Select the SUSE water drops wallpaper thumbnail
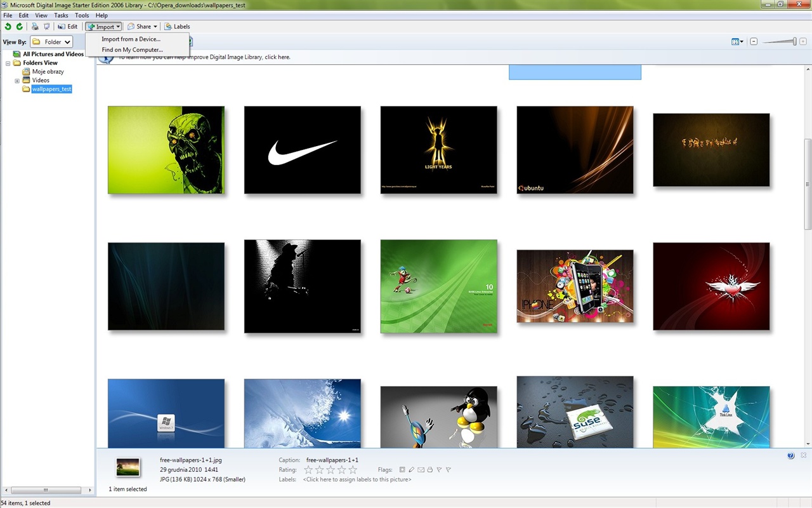 tap(575, 412)
